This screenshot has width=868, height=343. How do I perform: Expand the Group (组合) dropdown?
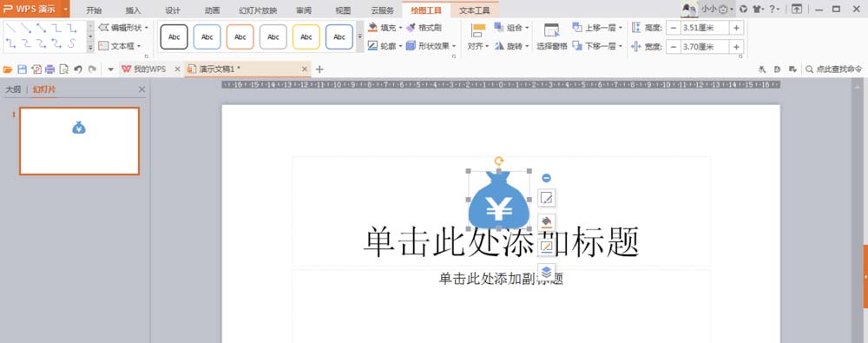[527, 27]
